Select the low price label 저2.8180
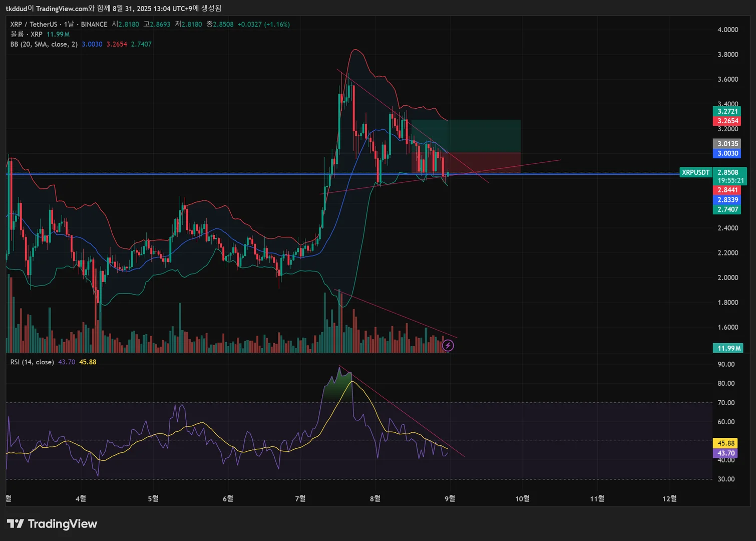The width and height of the screenshot is (756, 541). [188, 24]
